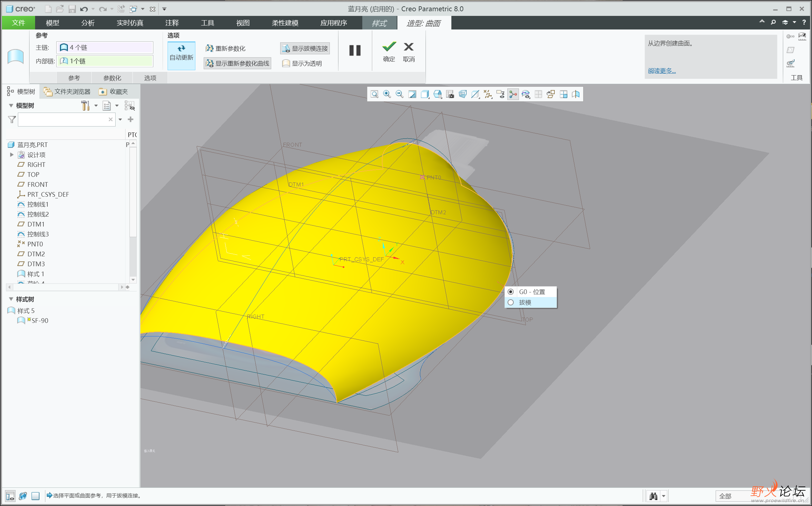Click the blue-quadrant grid view icon

pyautogui.click(x=563, y=94)
